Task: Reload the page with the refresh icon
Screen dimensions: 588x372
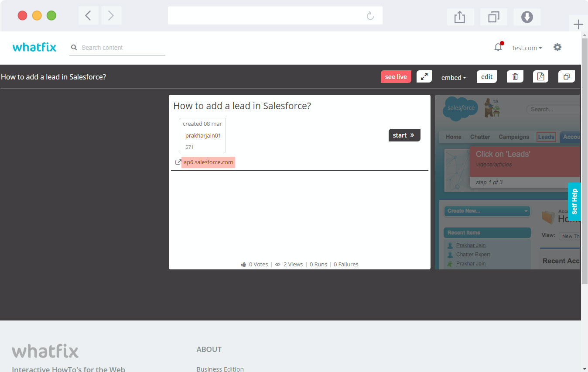Action: click(370, 16)
